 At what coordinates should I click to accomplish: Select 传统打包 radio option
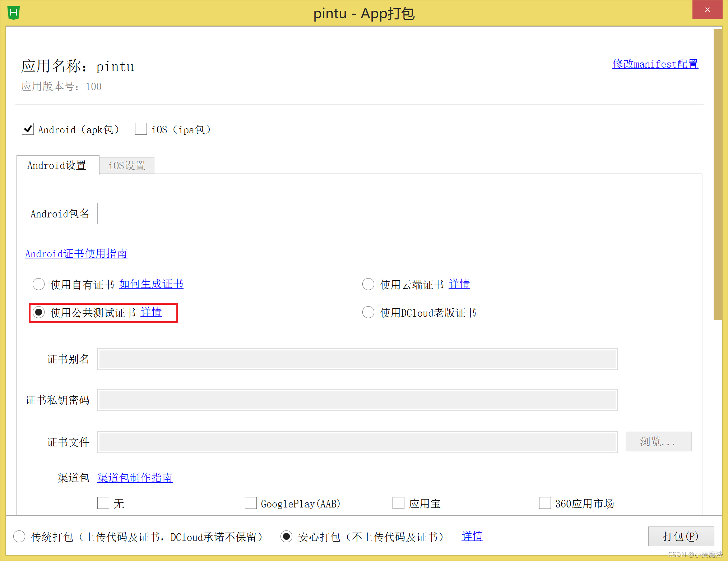click(x=19, y=537)
